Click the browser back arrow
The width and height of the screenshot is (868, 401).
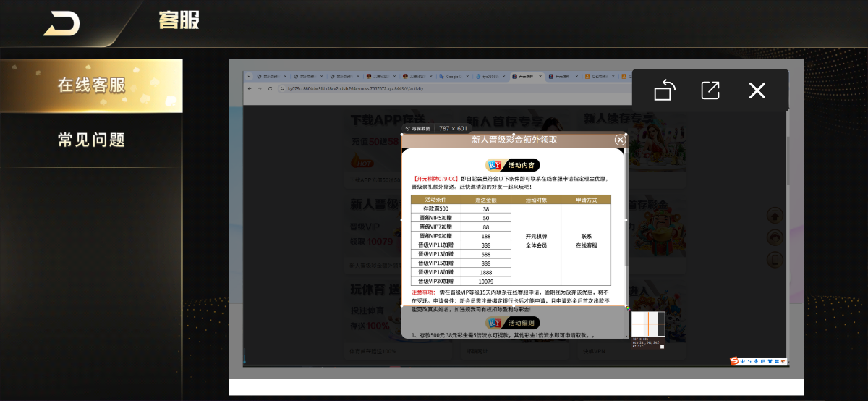tap(250, 88)
